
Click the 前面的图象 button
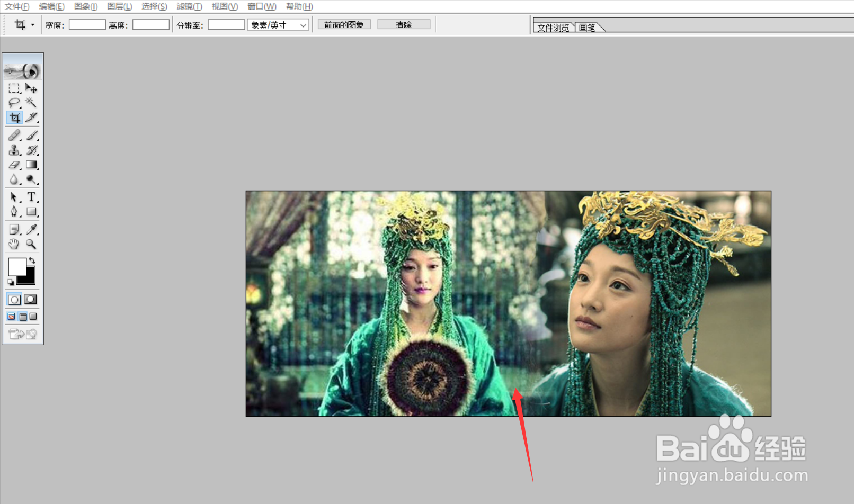tap(344, 25)
